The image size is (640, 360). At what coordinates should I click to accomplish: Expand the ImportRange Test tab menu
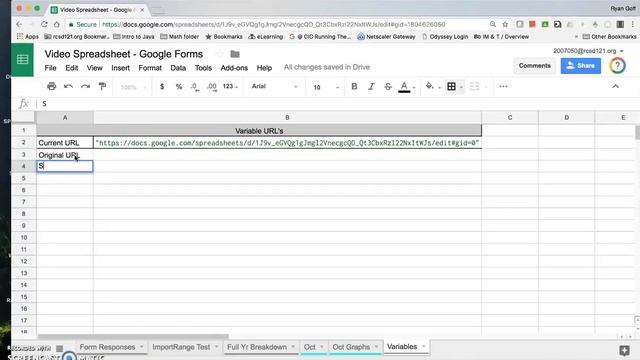point(216,347)
